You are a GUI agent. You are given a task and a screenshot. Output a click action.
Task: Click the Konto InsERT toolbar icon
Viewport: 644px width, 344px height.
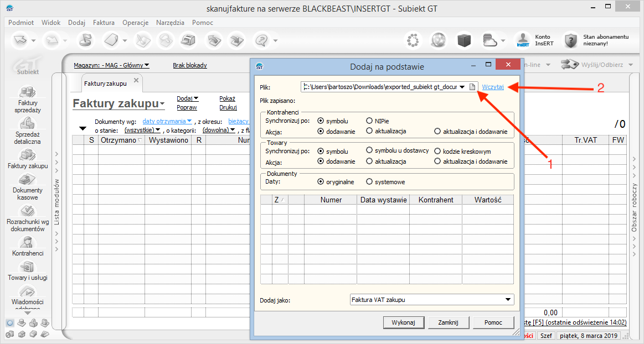[523, 40]
